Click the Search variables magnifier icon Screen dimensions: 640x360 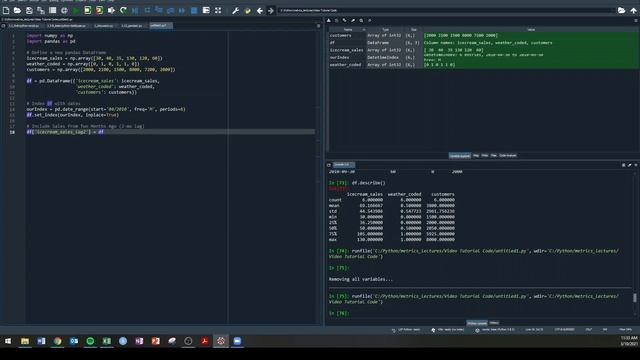click(361, 20)
